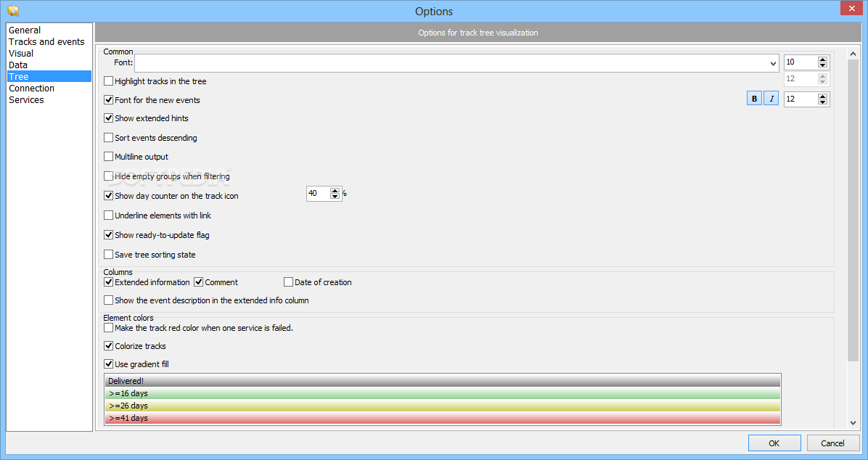868x460 pixels.
Task: Increase day counter percent up arrow
Action: coord(335,190)
